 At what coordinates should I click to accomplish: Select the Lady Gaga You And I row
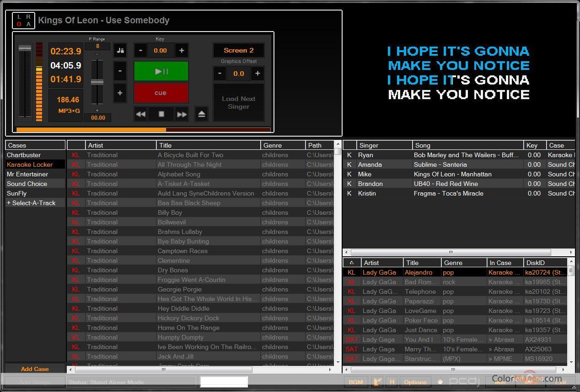pyautogui.click(x=455, y=339)
